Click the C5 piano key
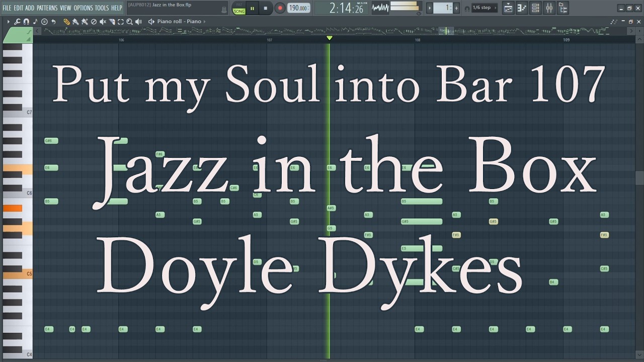This screenshot has height=362, width=644. (x=18, y=274)
